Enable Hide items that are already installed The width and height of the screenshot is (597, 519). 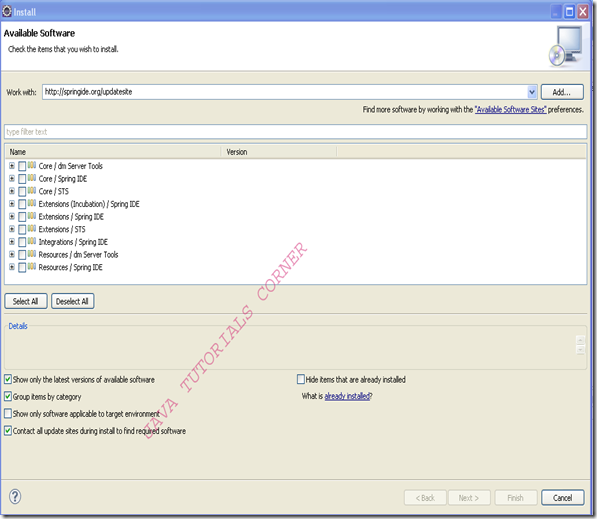point(301,379)
